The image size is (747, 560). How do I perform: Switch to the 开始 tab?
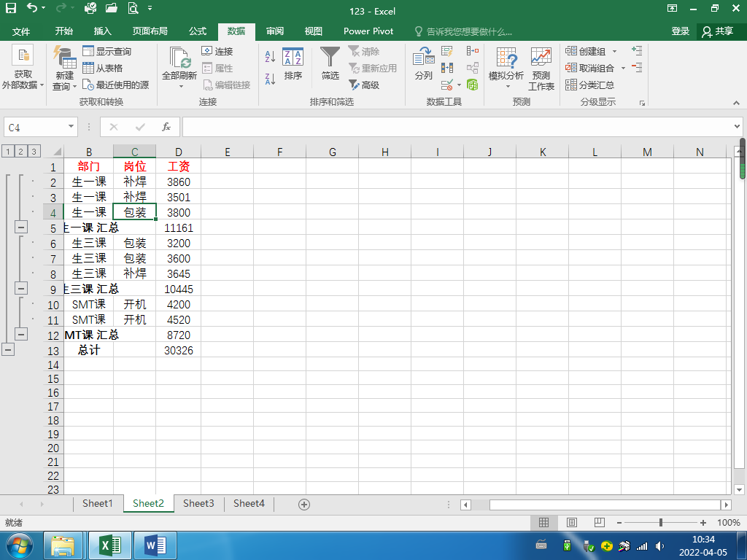[x=63, y=31]
